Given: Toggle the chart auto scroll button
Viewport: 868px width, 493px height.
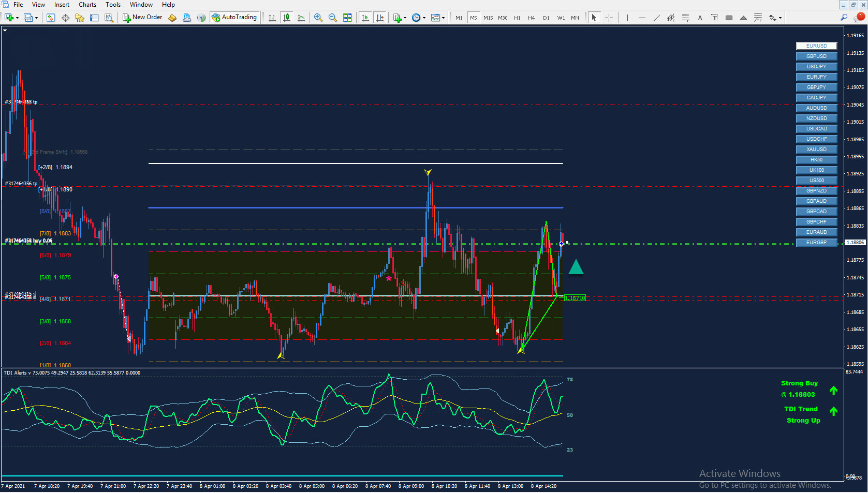Looking at the screenshot, I should 365,18.
